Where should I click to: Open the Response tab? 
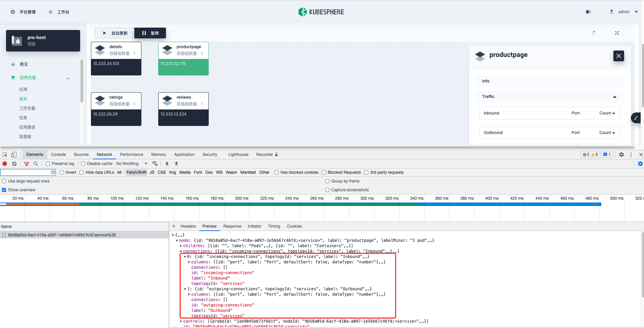(232, 226)
